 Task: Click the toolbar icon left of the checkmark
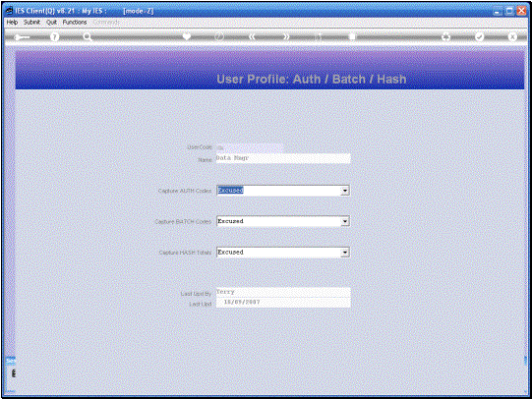coord(446,37)
